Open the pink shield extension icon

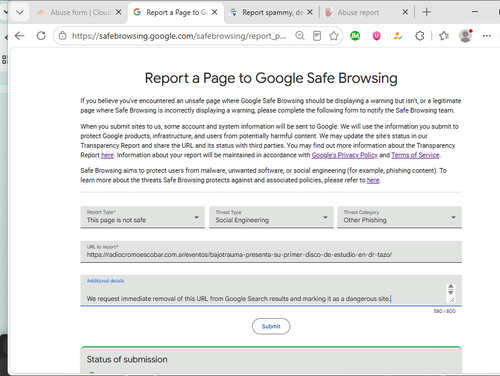pyautogui.click(x=376, y=36)
